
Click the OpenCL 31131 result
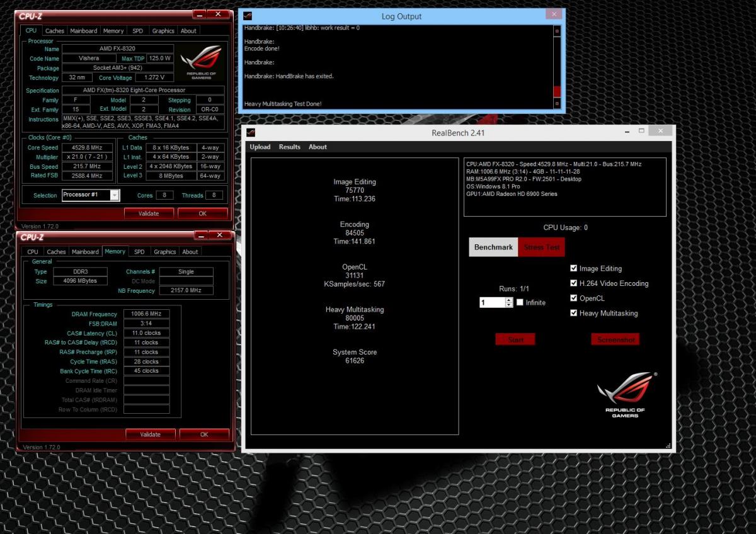pyautogui.click(x=355, y=275)
